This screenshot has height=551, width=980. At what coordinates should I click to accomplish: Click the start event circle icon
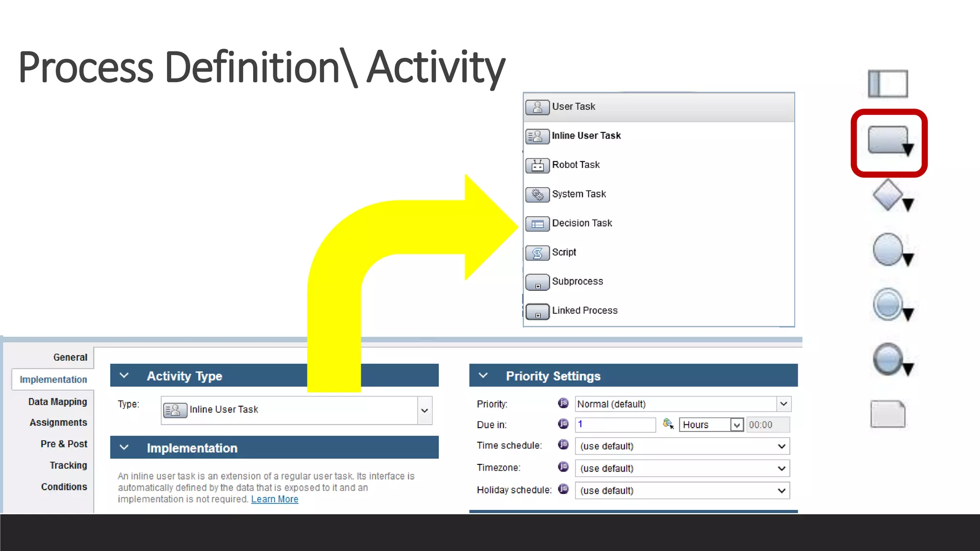click(x=889, y=249)
